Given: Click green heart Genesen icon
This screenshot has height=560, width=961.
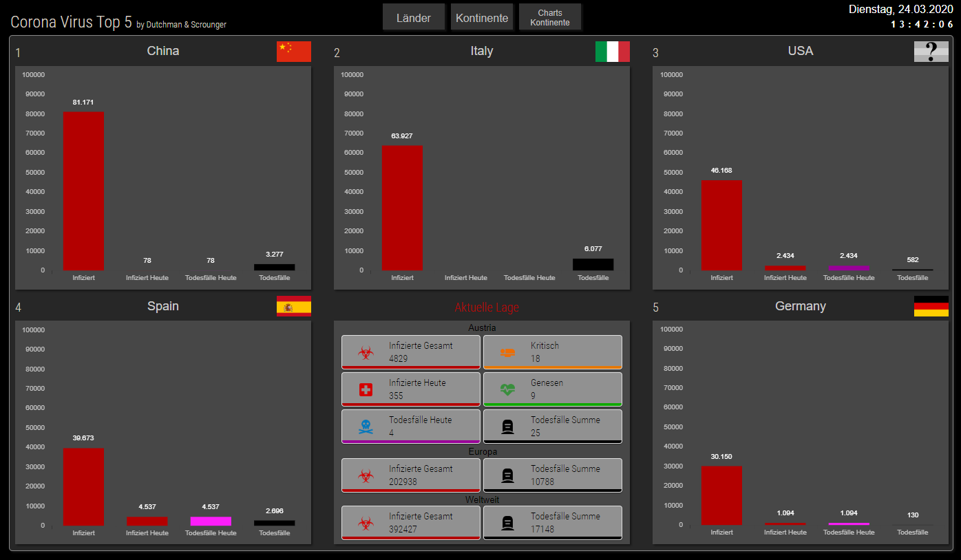Looking at the screenshot, I should (x=507, y=389).
